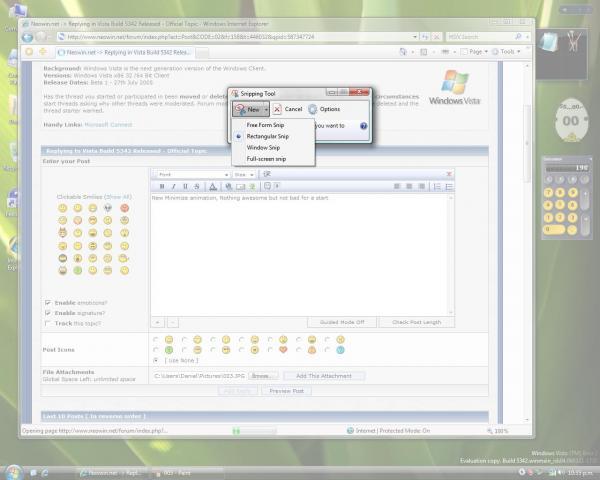The width and height of the screenshot is (600, 480).
Task: Click the IE Home icon
Action: coord(403,52)
